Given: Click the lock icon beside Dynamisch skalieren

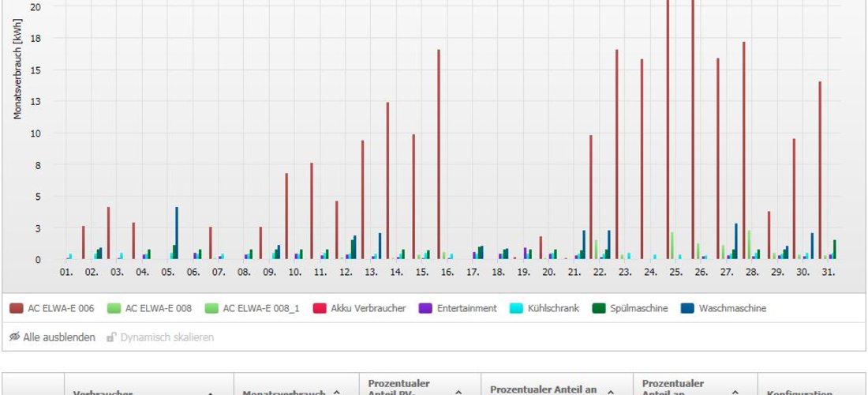Looking at the screenshot, I should (111, 337).
